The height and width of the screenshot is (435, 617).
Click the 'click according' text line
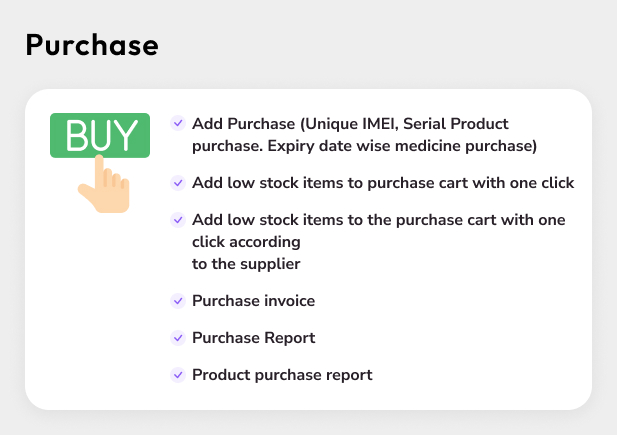pos(246,242)
